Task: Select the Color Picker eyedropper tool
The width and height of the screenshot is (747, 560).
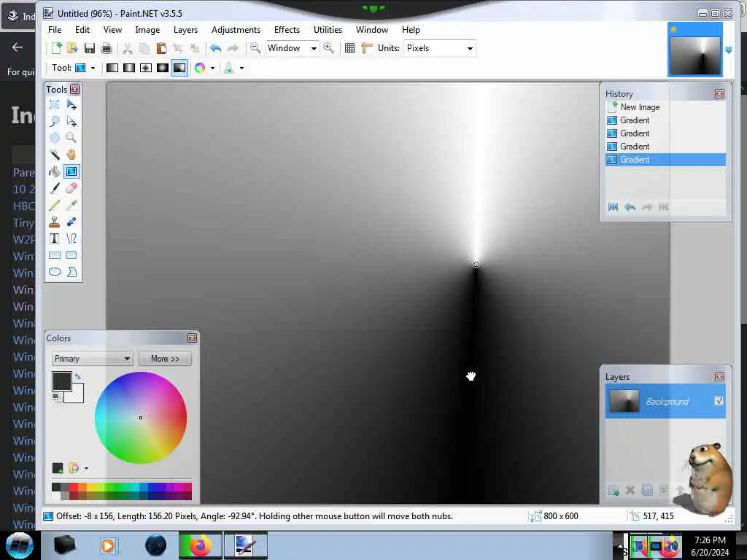Action: tap(71, 205)
